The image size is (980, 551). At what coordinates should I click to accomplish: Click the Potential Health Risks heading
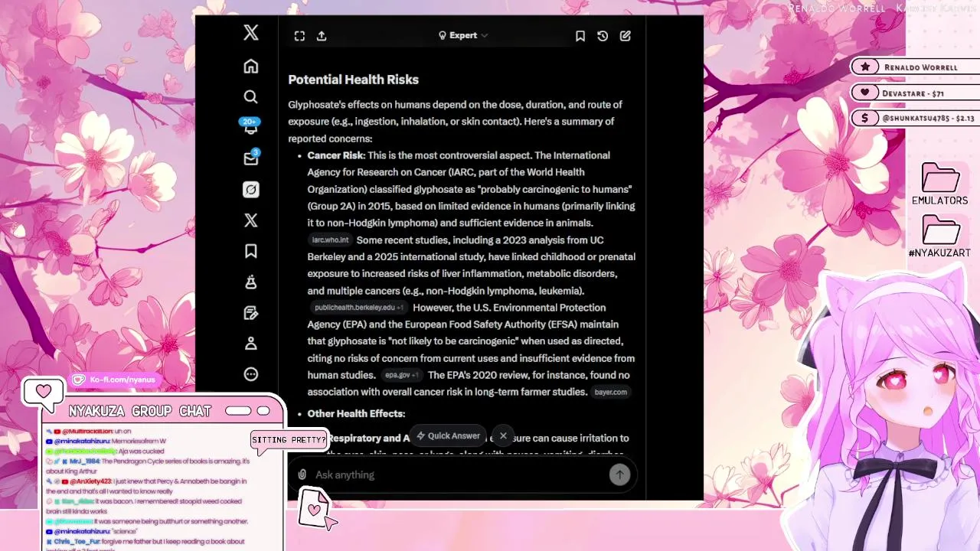click(353, 80)
